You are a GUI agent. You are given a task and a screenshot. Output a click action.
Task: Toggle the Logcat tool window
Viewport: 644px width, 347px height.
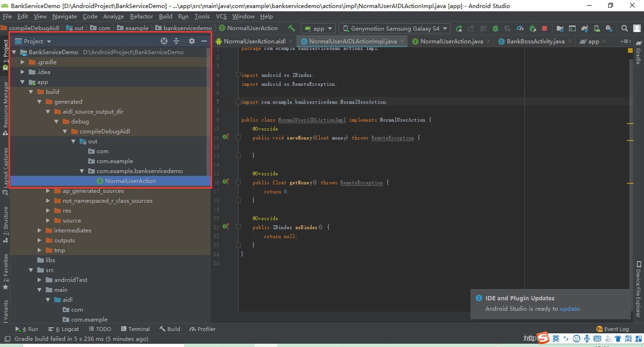64,329
